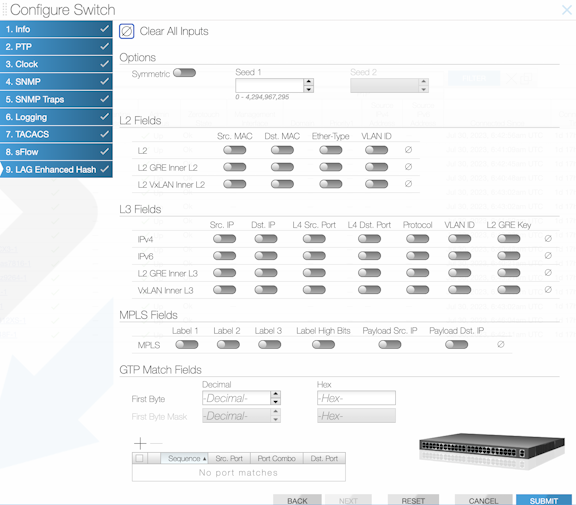The image size is (576, 505).
Task: Enable IPv6 Protocol hashing toggle
Action: click(x=418, y=256)
